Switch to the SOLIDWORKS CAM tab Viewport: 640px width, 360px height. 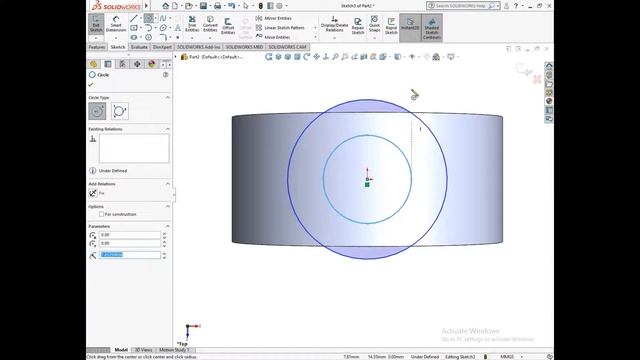[287, 47]
